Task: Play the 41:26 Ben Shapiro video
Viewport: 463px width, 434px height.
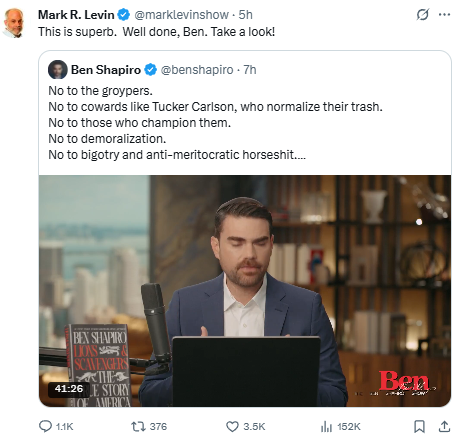Action: click(245, 291)
